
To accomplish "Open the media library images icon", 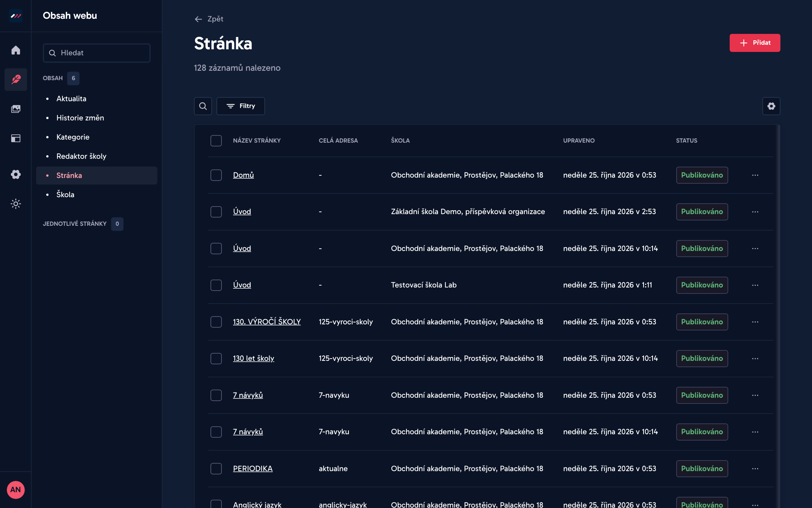I will [16, 109].
